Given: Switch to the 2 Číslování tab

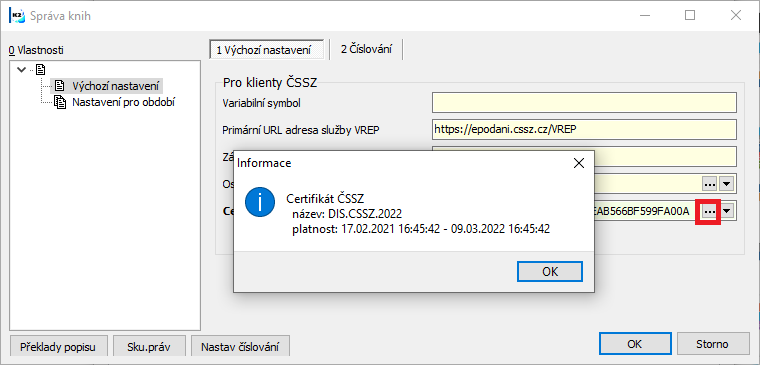Looking at the screenshot, I should pyautogui.click(x=366, y=49).
